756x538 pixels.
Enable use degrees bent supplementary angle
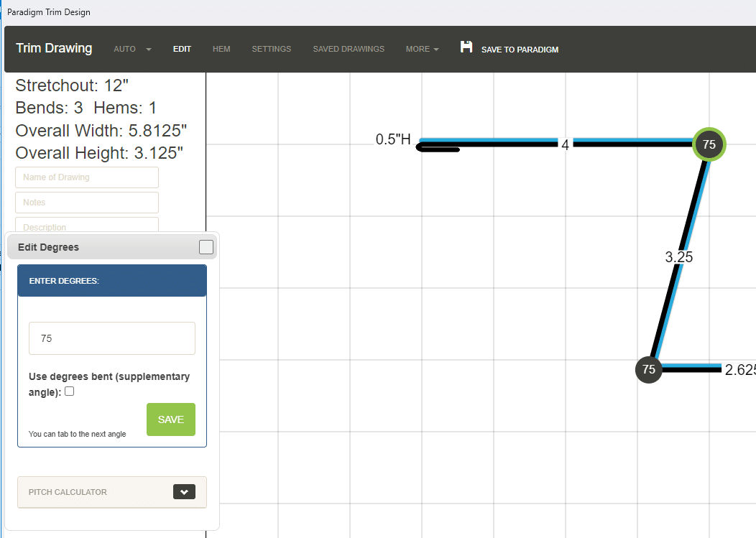tap(70, 391)
